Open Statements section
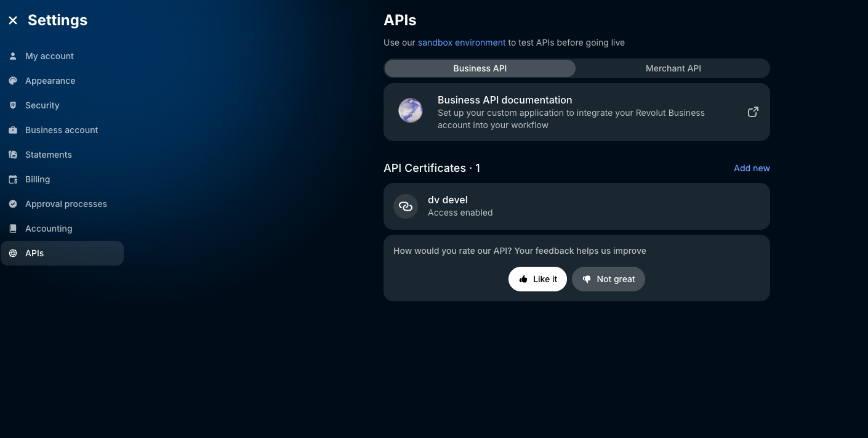Viewport: 868px width, 438px height. 62,155
